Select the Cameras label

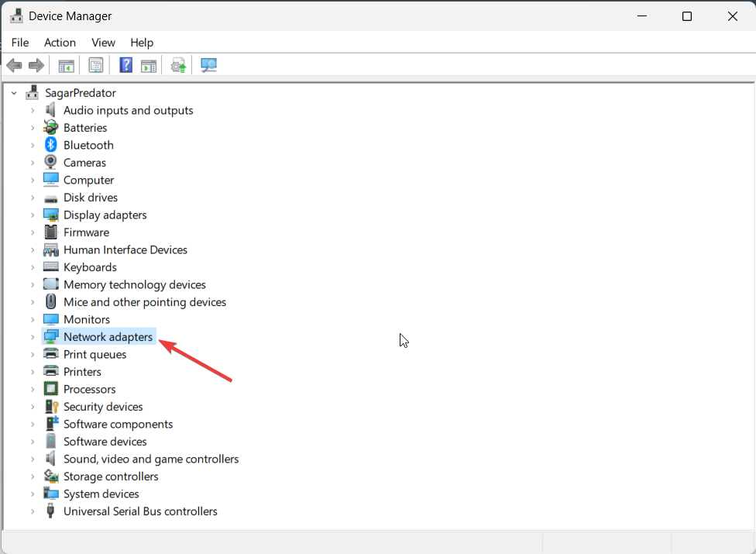pyautogui.click(x=85, y=163)
